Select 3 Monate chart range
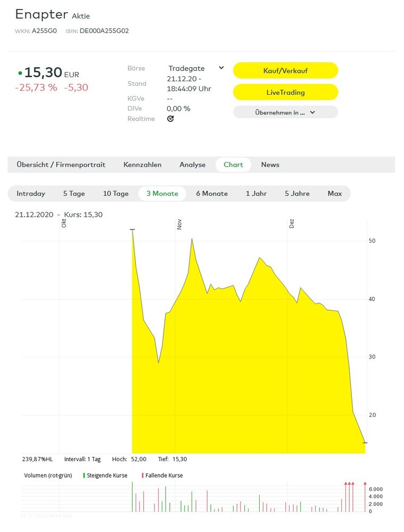The width and height of the screenshot is (404, 532). [162, 193]
